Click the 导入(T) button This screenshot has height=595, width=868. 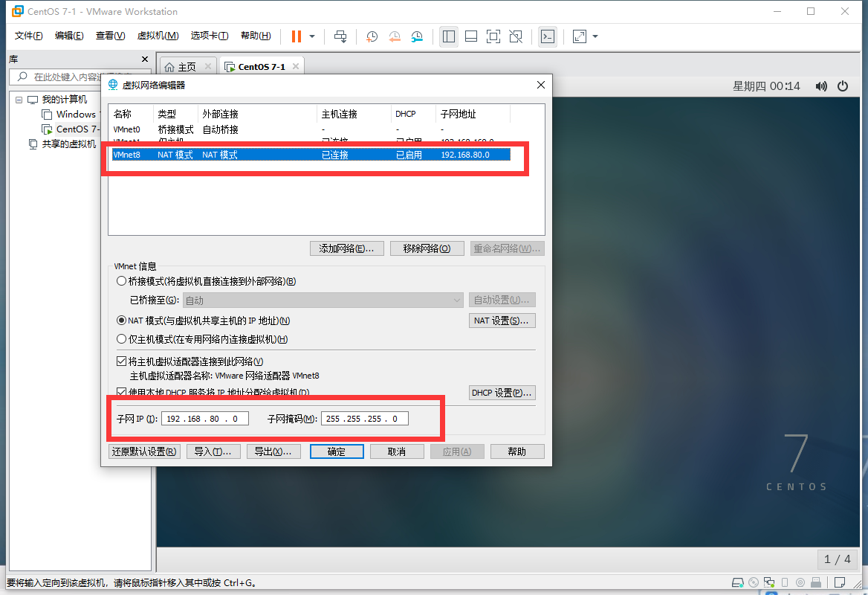pyautogui.click(x=213, y=451)
